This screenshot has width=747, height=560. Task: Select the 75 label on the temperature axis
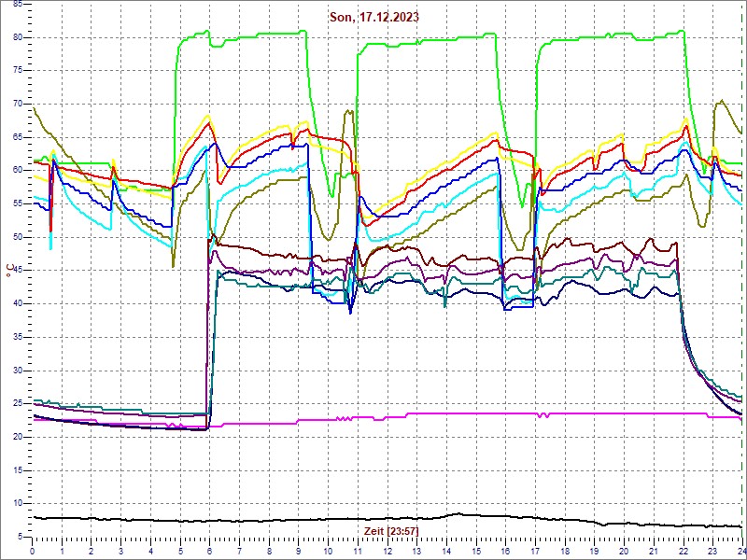click(x=17, y=71)
